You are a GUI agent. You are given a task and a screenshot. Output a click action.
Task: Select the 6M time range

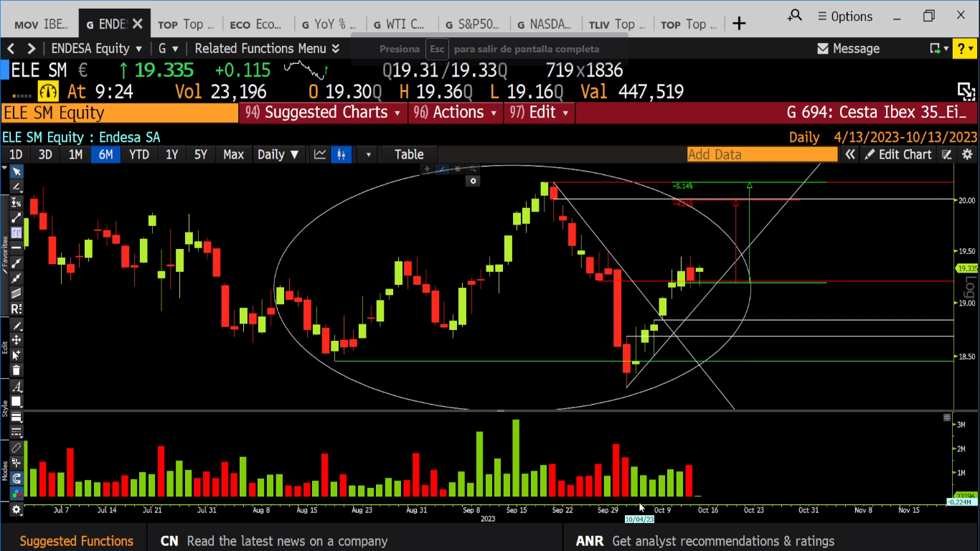coord(105,154)
